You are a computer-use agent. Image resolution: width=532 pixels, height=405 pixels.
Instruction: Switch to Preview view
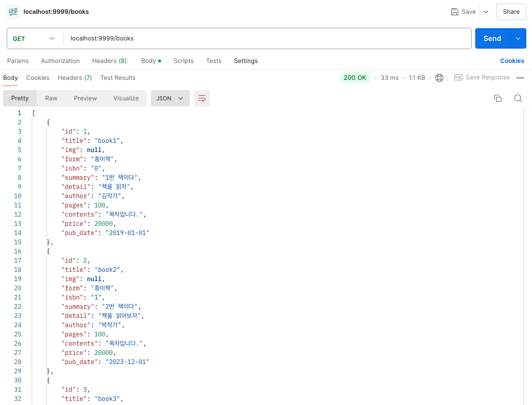(x=85, y=98)
